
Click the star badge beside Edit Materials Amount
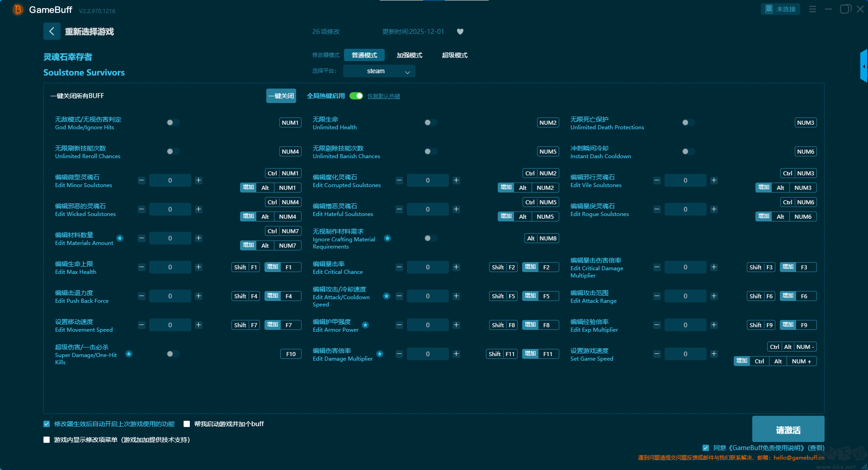point(120,238)
